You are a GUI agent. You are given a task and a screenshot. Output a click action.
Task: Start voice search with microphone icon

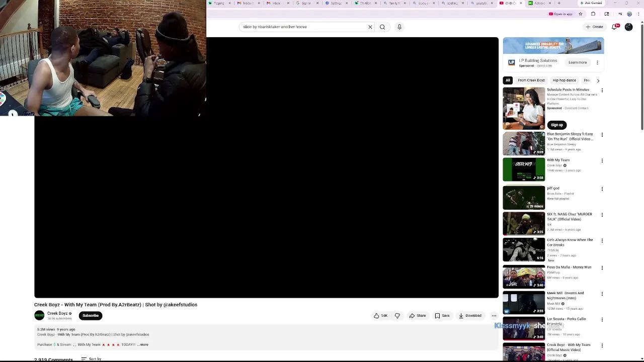click(x=399, y=27)
